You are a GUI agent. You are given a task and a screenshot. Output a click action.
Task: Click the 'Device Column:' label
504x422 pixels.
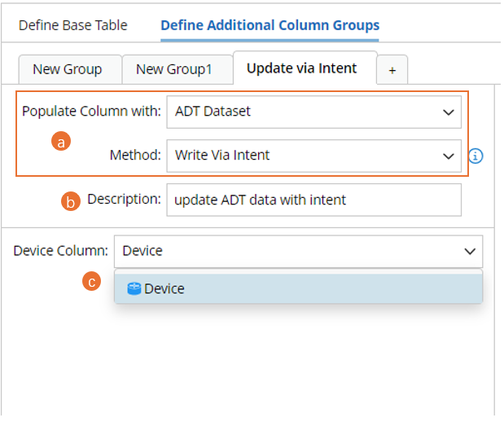(x=60, y=250)
